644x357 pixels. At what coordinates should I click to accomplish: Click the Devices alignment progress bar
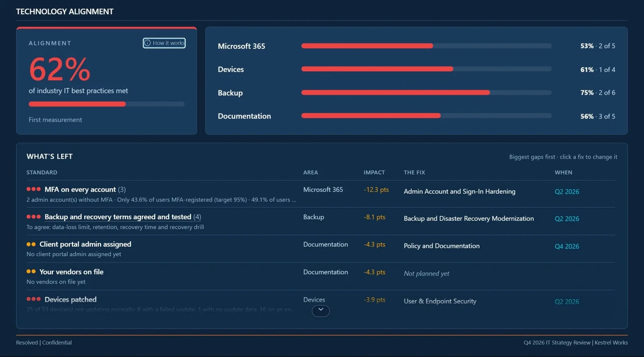(426, 69)
